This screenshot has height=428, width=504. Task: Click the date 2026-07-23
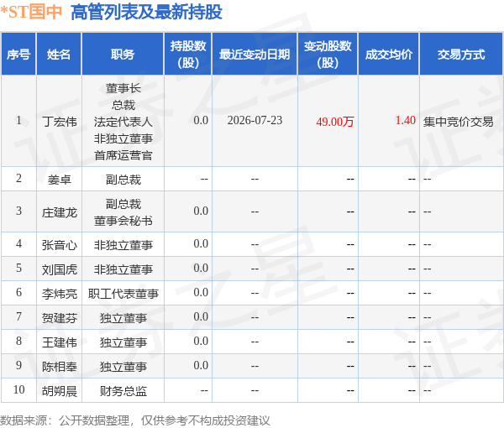pyautogui.click(x=255, y=120)
